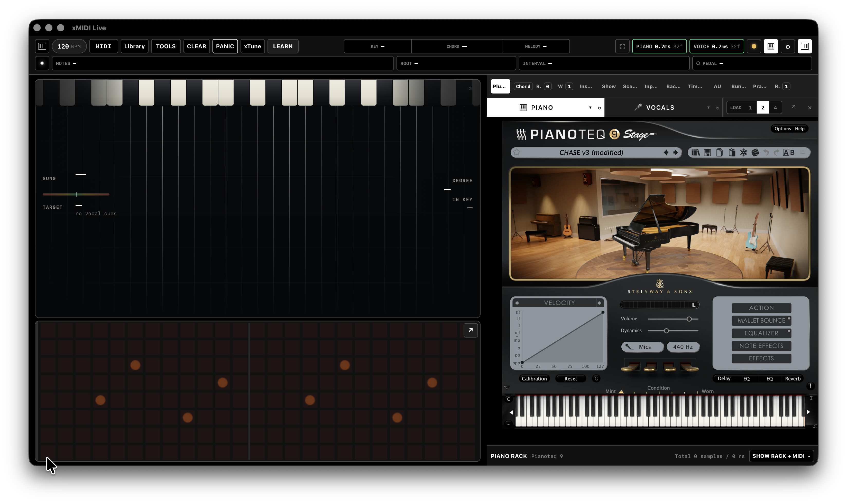Screen dimensions: 847x504
Task: Adjust the Volume slider
Action: coord(673,319)
